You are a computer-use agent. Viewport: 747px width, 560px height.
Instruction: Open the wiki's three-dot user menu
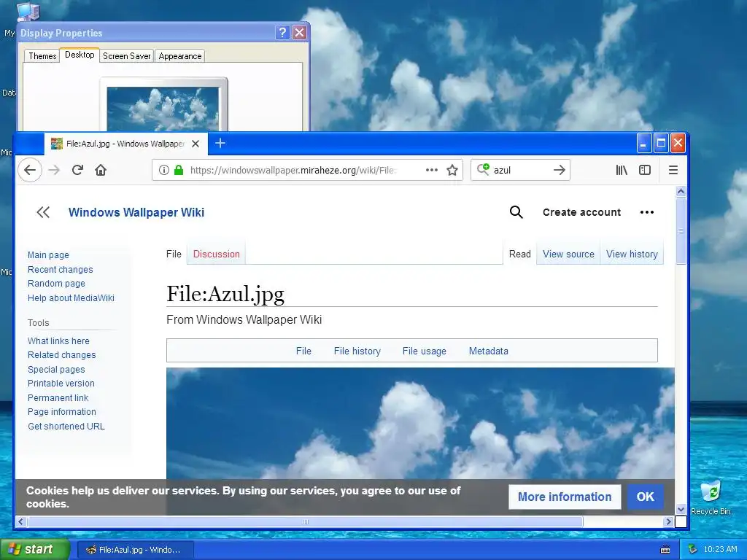tap(647, 212)
